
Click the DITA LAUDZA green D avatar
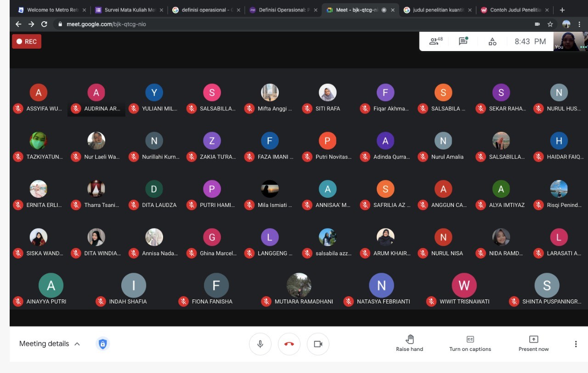[154, 189]
